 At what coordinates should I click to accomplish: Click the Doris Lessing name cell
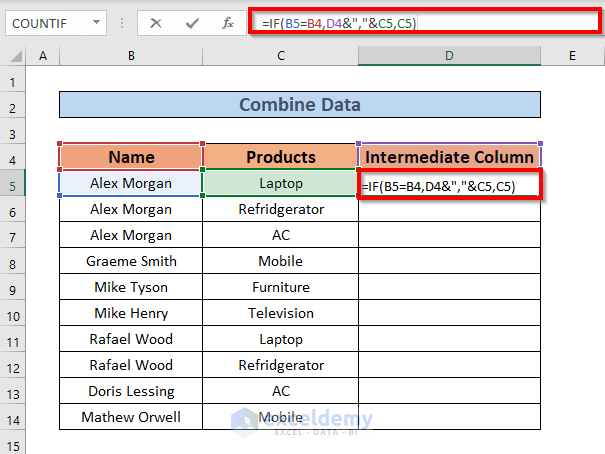pos(131,392)
